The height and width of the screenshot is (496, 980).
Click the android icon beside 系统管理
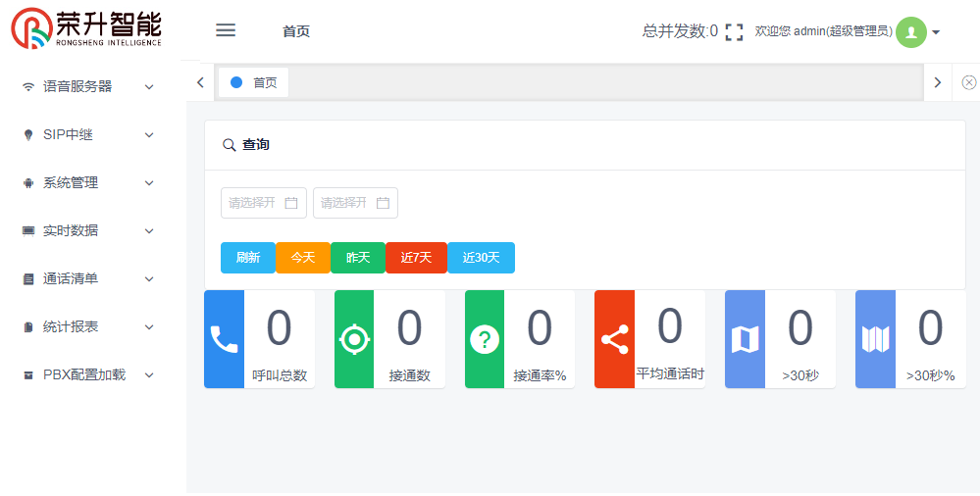28,183
